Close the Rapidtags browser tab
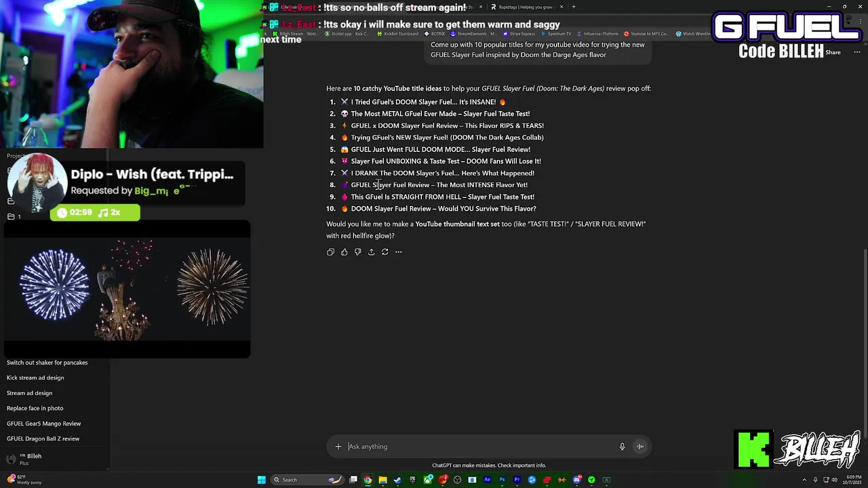The width and height of the screenshot is (868, 488). click(x=561, y=7)
